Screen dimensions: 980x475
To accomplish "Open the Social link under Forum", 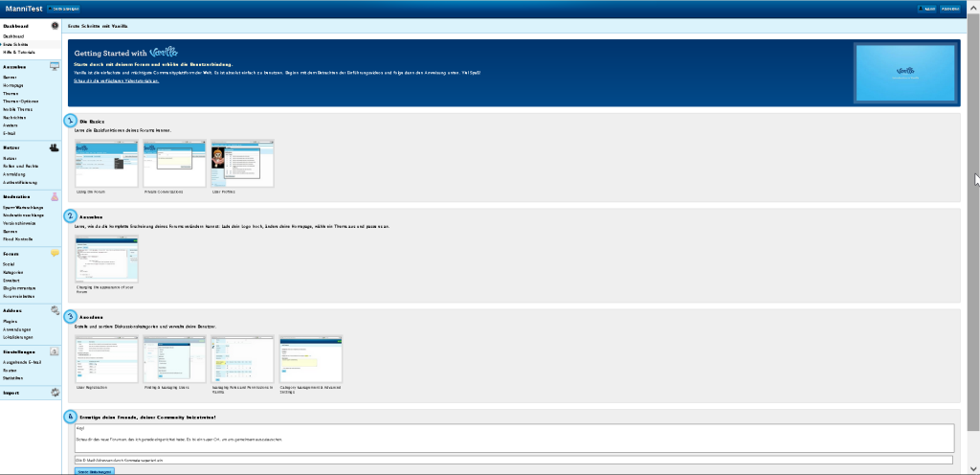I will (8, 264).
